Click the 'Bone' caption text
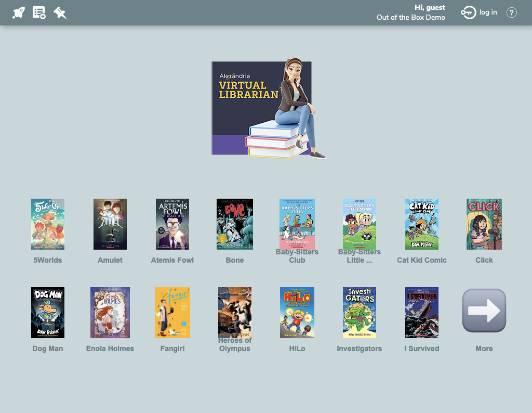Viewport: 532px width, 413px height. click(235, 260)
